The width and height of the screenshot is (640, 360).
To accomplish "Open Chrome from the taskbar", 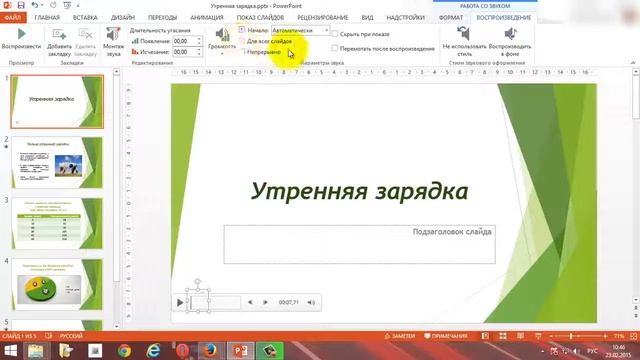I will pos(124,351).
